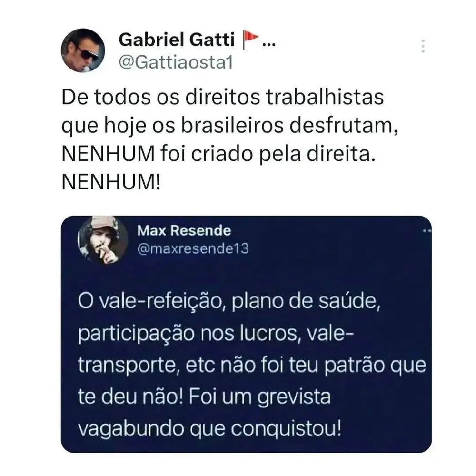476x476 pixels.
Task: Open Gabriel Gatti's profile picture
Action: coord(83,50)
